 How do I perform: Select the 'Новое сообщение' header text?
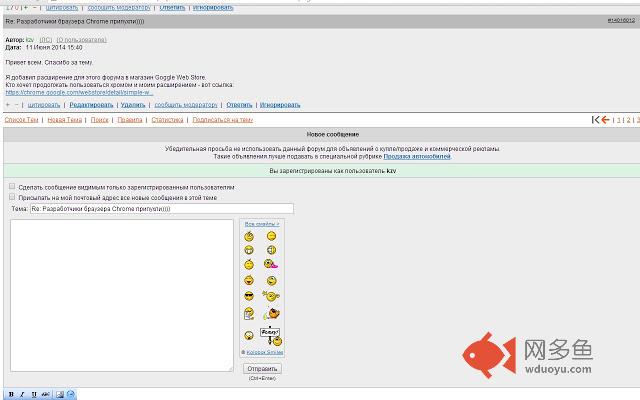click(x=333, y=134)
